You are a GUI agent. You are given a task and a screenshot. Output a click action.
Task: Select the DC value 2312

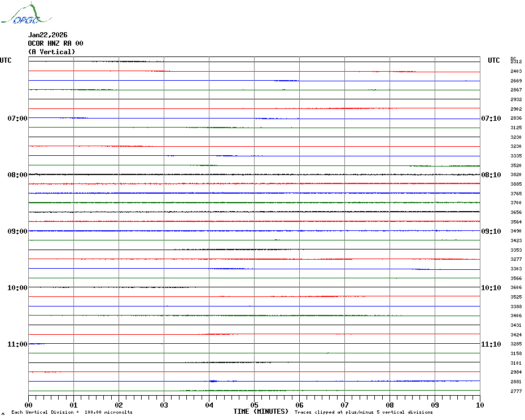515,62
